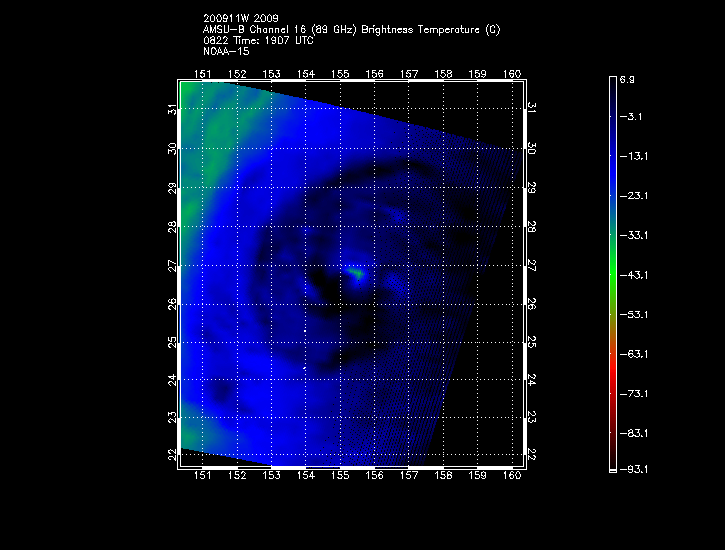
Task: Click the color scale bar legend
Action: 613,275
